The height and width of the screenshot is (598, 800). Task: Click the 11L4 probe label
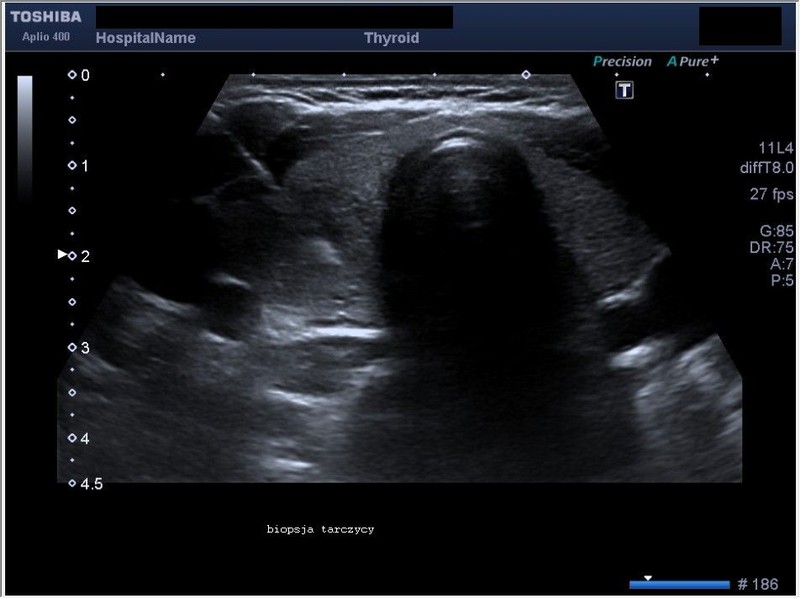[x=776, y=148]
